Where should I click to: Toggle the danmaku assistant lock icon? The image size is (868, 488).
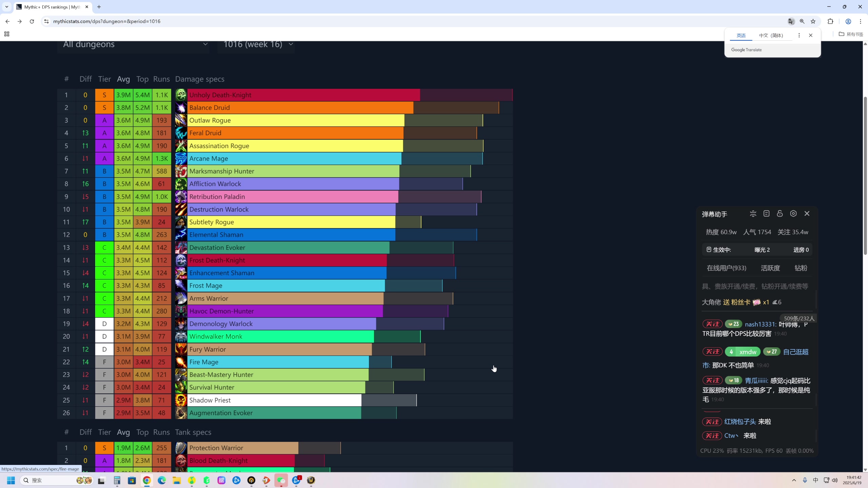click(x=780, y=214)
